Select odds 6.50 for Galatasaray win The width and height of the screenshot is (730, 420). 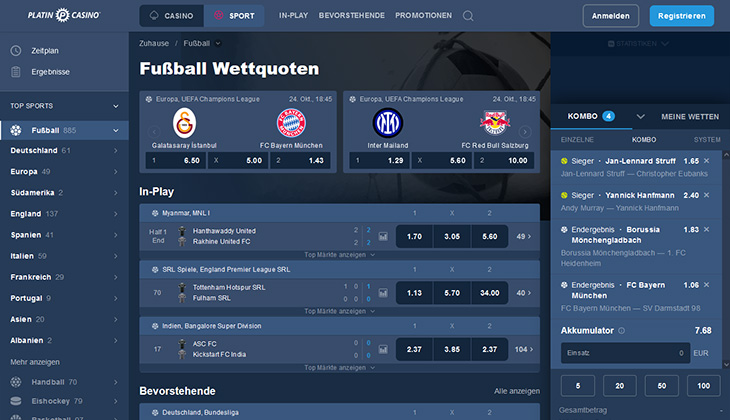point(176,161)
